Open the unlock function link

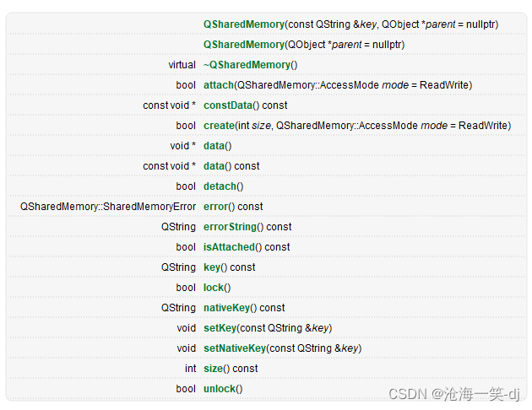click(x=220, y=389)
